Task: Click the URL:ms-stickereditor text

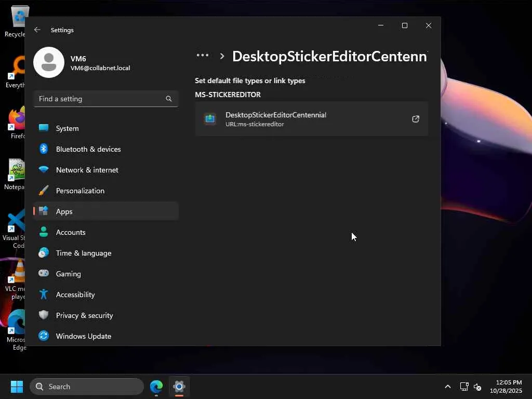Action: pyautogui.click(x=255, y=124)
